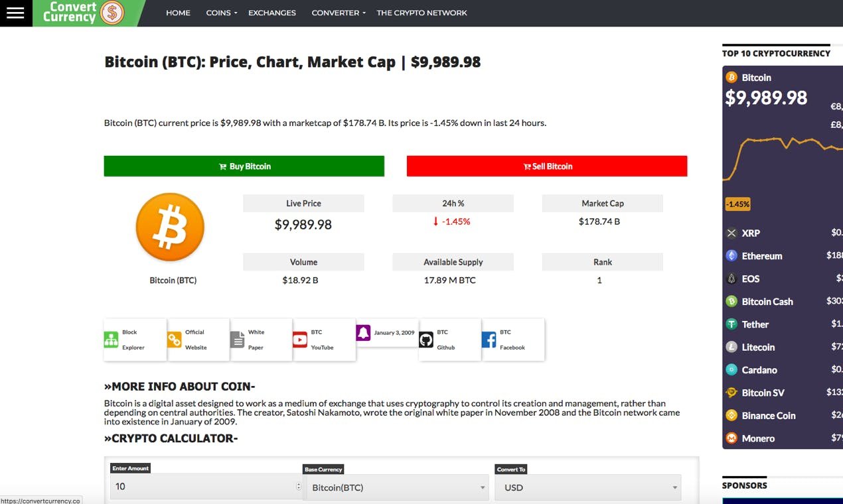Click the Bitcoin SV icon in sidebar
Image resolution: width=843 pixels, height=504 pixels.
[x=731, y=393]
